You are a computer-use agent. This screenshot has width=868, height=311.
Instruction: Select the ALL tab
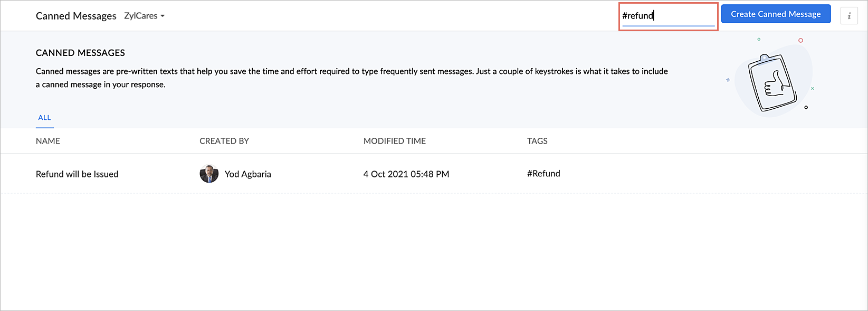[45, 118]
